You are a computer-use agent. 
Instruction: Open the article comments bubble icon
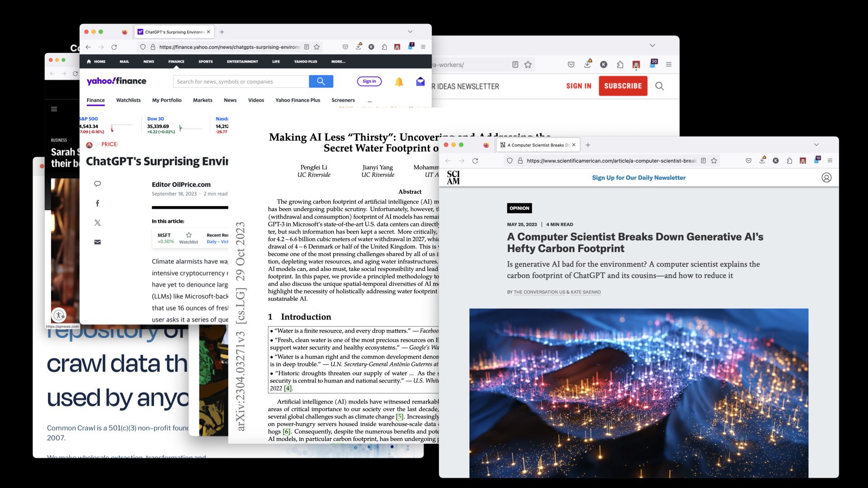point(97,184)
